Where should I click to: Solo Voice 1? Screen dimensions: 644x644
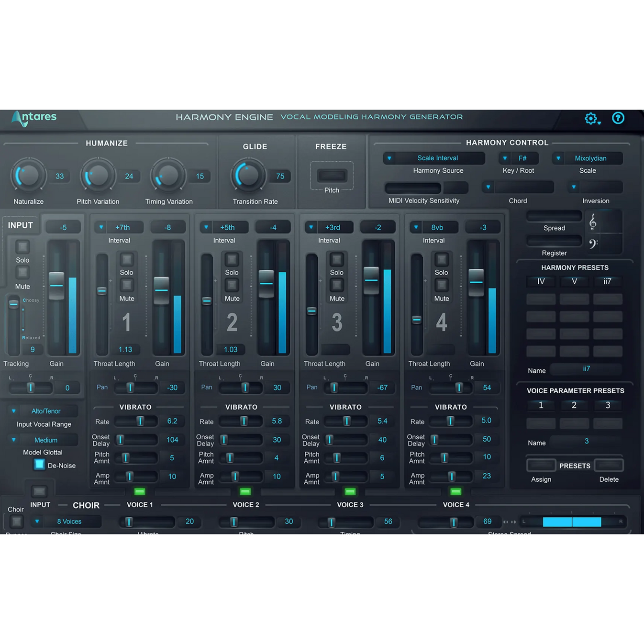click(126, 259)
